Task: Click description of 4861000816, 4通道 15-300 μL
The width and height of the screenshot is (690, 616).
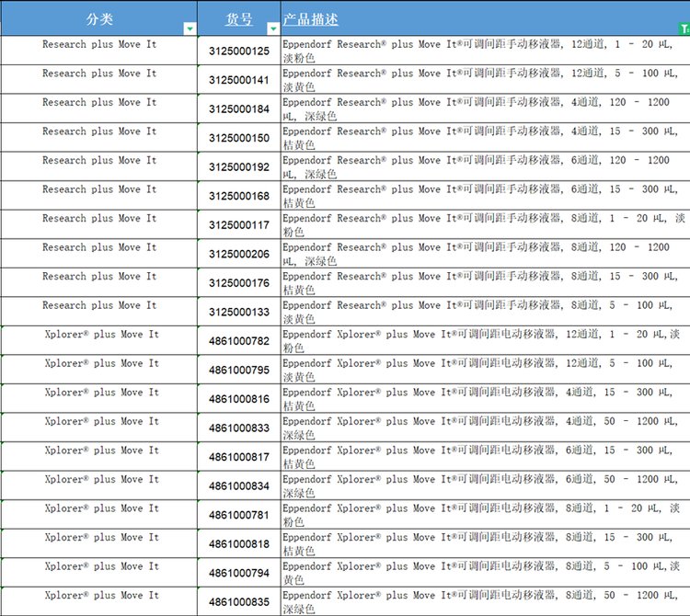Action: point(486,399)
